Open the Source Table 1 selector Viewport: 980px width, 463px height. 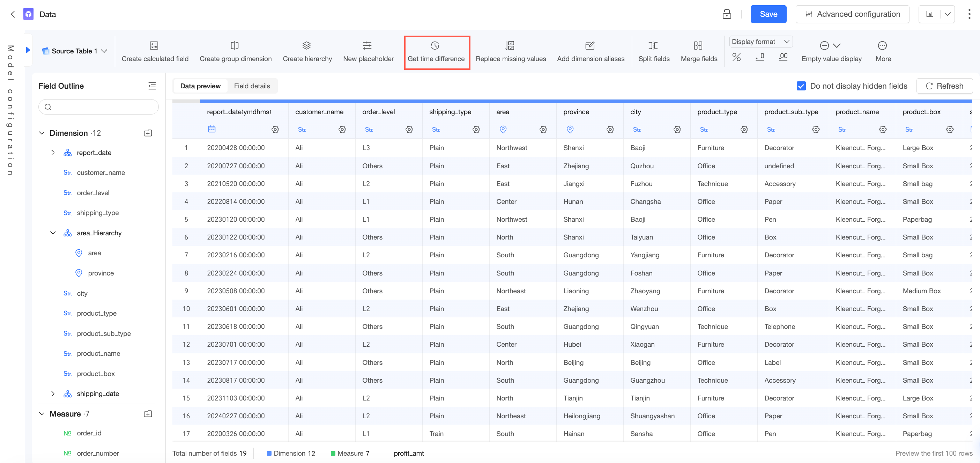[x=75, y=51]
